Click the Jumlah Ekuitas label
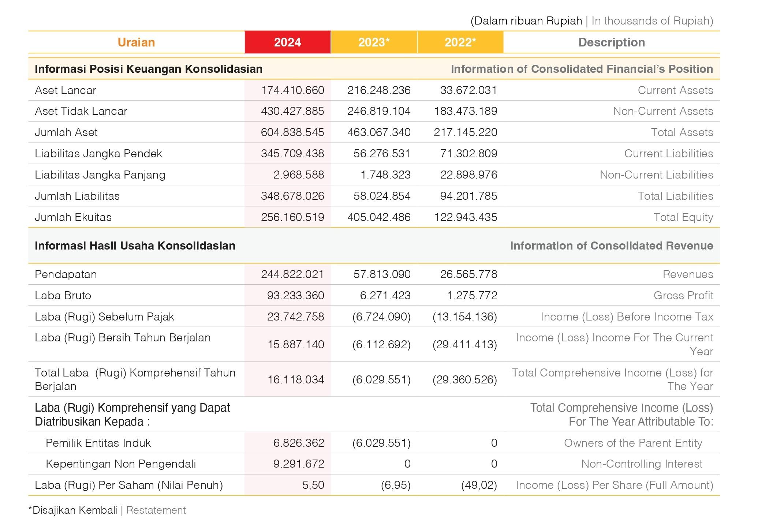Screen dimensions: 758x532 (x=73, y=217)
